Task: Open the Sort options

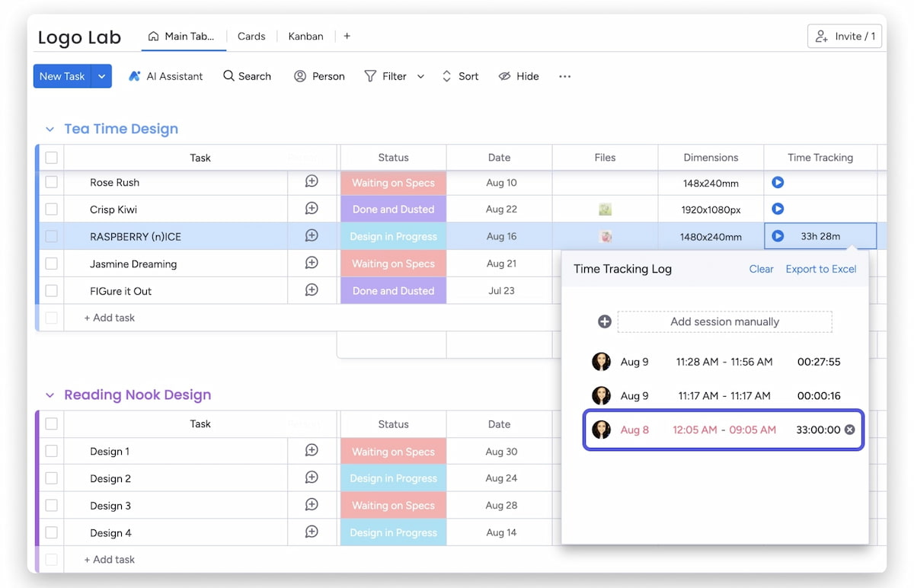Action: (460, 75)
